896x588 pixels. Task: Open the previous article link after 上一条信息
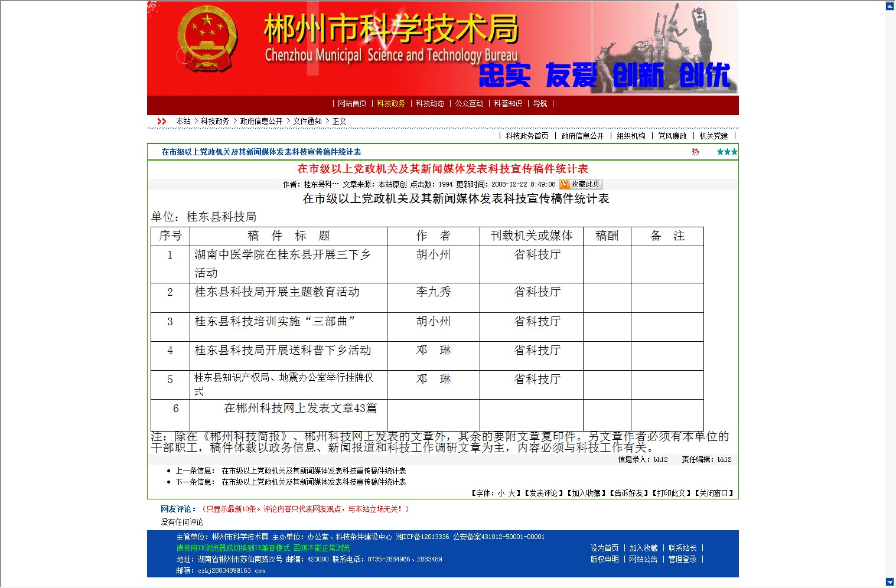[314, 471]
